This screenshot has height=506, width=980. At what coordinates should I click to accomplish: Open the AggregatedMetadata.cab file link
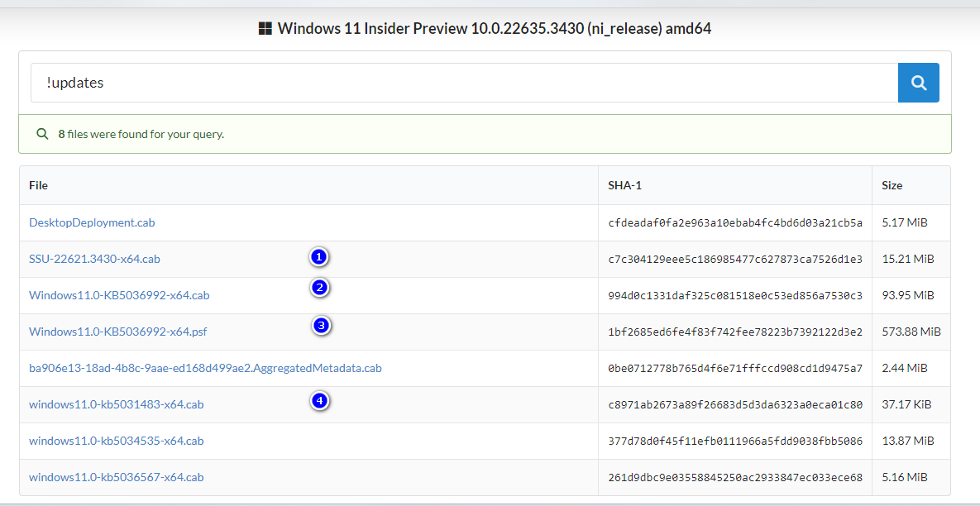(205, 368)
